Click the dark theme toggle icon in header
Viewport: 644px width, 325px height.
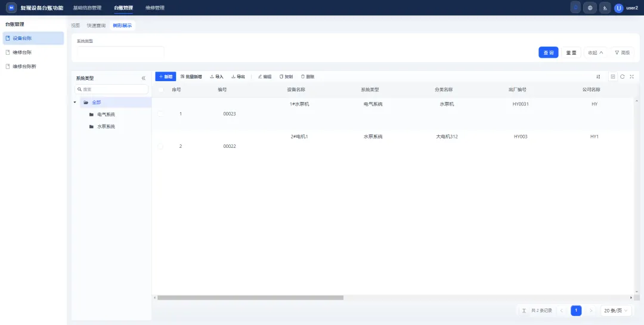[x=577, y=8]
